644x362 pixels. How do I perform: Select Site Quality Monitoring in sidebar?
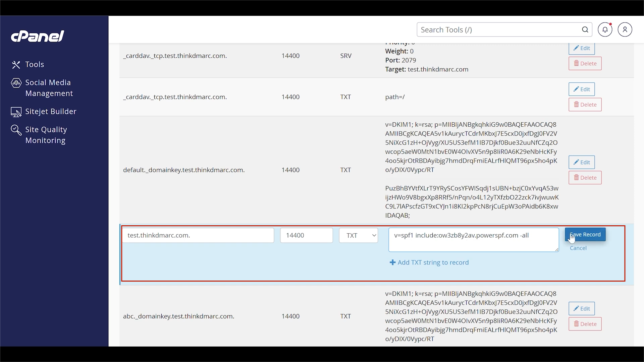click(x=46, y=135)
